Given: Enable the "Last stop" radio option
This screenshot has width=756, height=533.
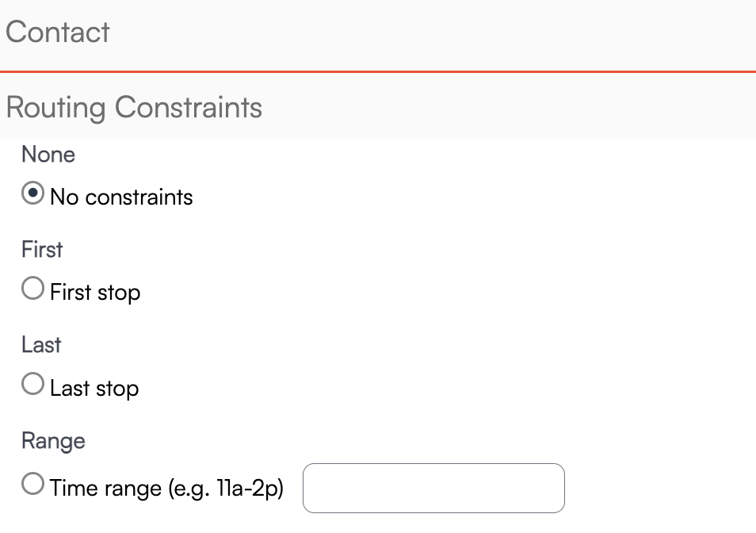Looking at the screenshot, I should (32, 385).
